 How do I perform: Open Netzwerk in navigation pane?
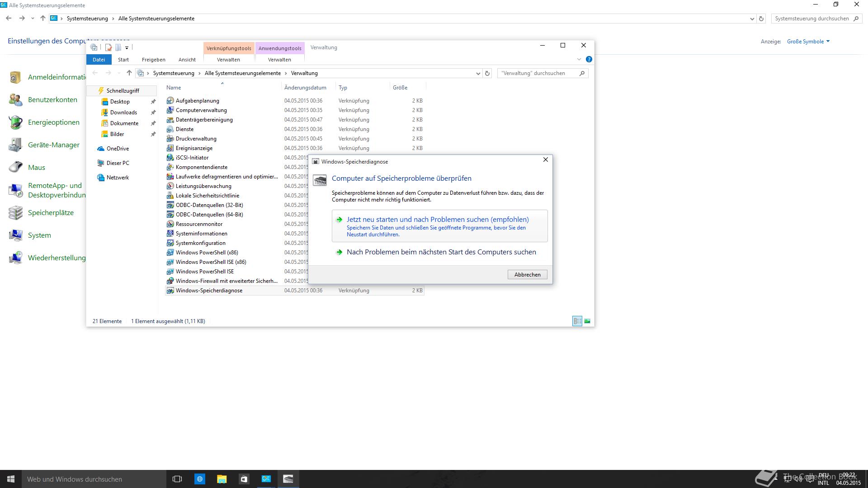coord(118,178)
